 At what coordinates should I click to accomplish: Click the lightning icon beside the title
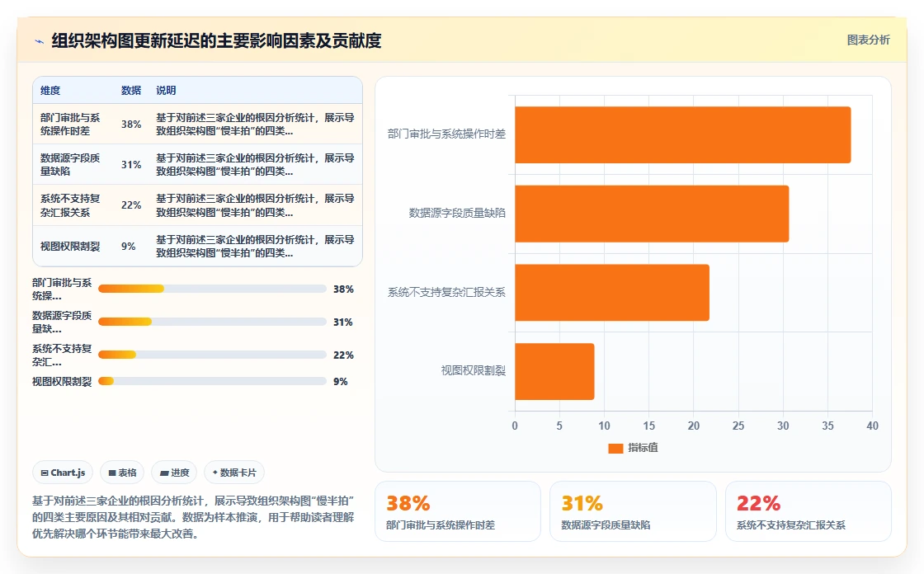tap(40, 41)
